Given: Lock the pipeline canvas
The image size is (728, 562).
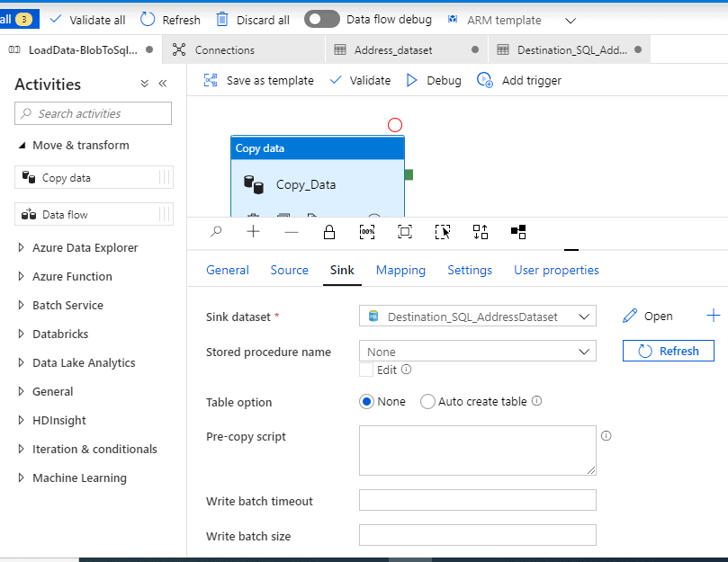Looking at the screenshot, I should 329,231.
